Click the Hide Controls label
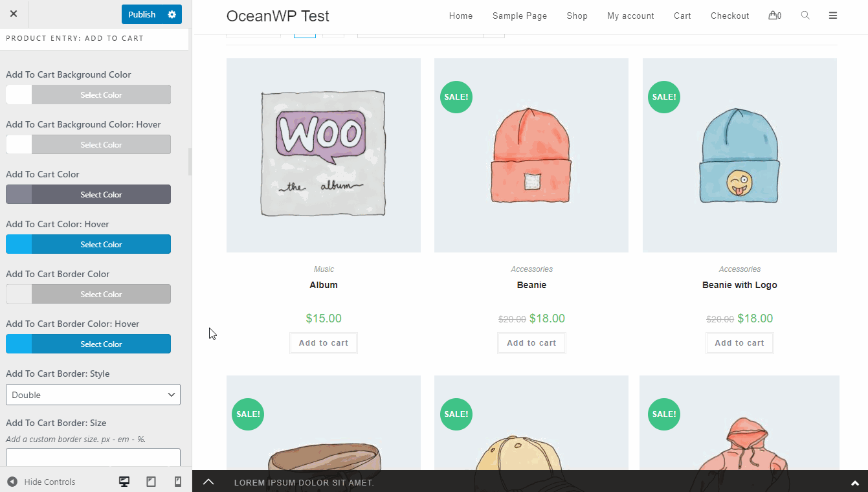Image resolution: width=868 pixels, height=492 pixels. point(50,482)
